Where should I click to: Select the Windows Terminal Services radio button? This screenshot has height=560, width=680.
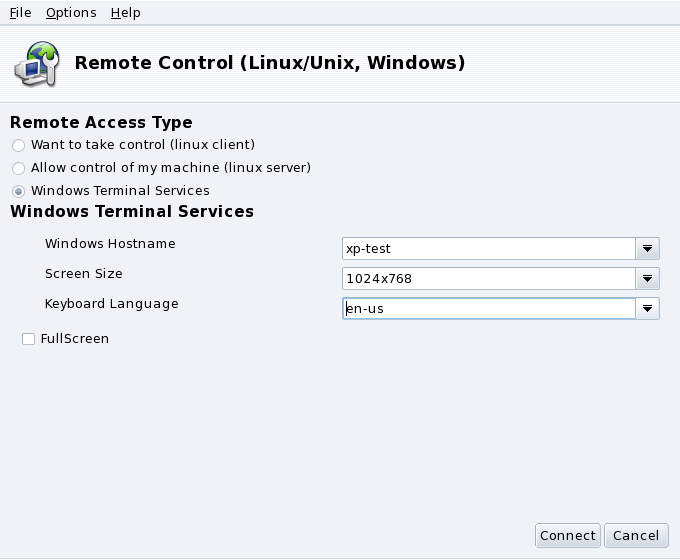click(x=19, y=191)
